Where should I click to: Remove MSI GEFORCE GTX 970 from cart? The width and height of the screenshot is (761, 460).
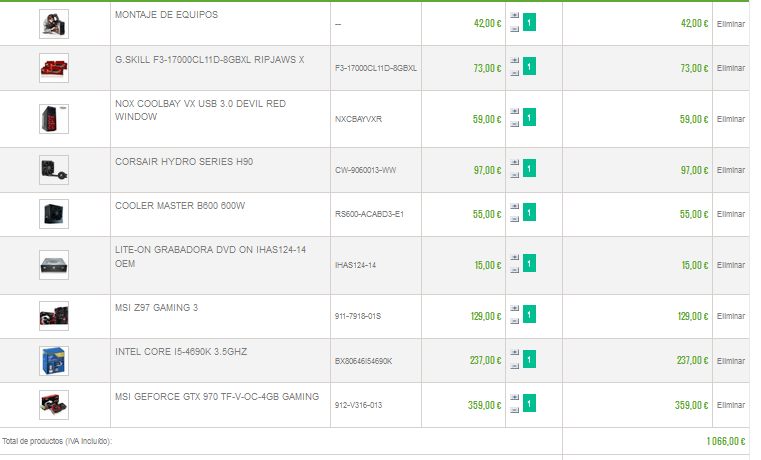tap(730, 405)
